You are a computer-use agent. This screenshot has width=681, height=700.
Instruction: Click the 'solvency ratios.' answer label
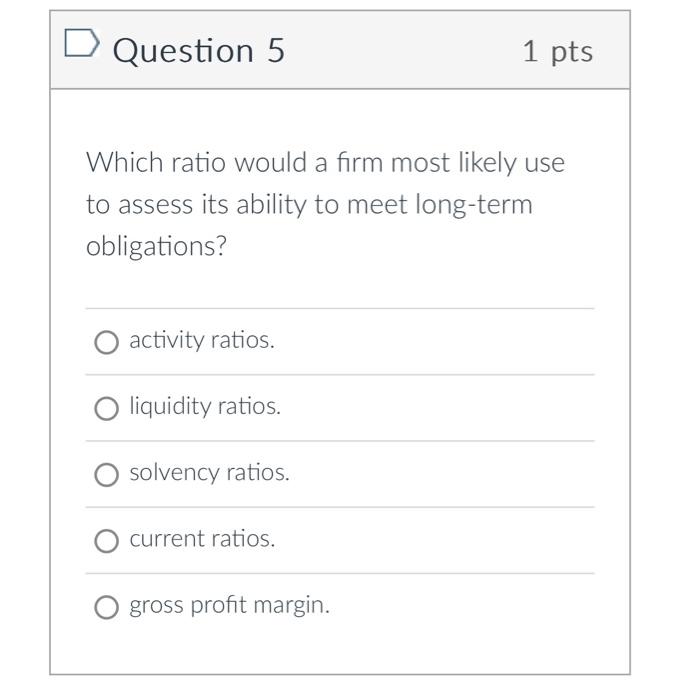[x=209, y=472]
